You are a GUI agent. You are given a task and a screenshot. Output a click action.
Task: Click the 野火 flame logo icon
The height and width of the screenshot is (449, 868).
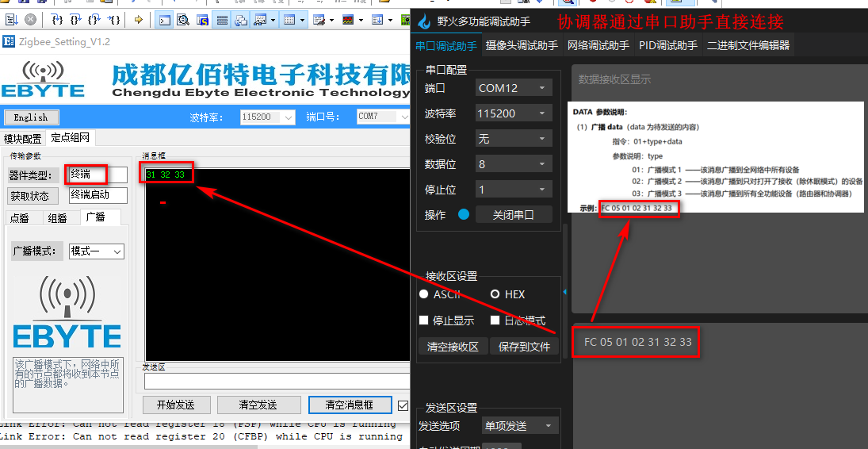click(x=425, y=21)
